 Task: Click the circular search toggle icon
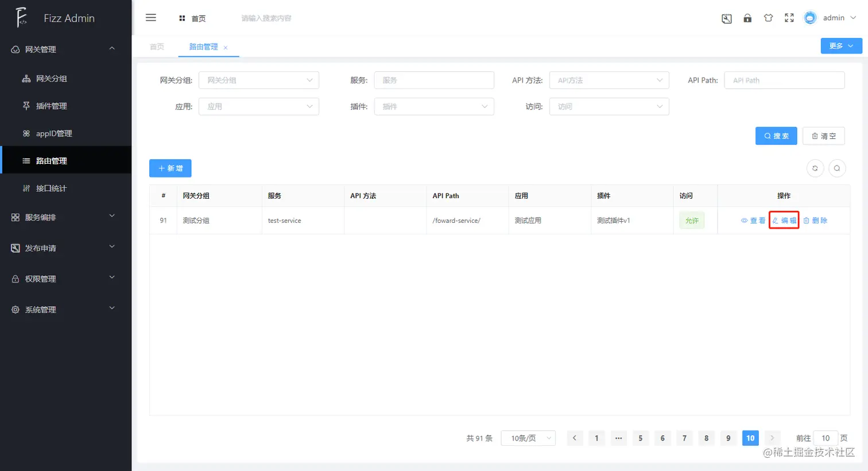coord(837,168)
